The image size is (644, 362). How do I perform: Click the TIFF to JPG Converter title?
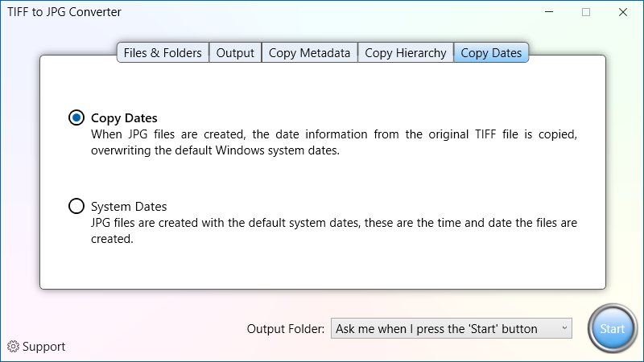(x=64, y=12)
